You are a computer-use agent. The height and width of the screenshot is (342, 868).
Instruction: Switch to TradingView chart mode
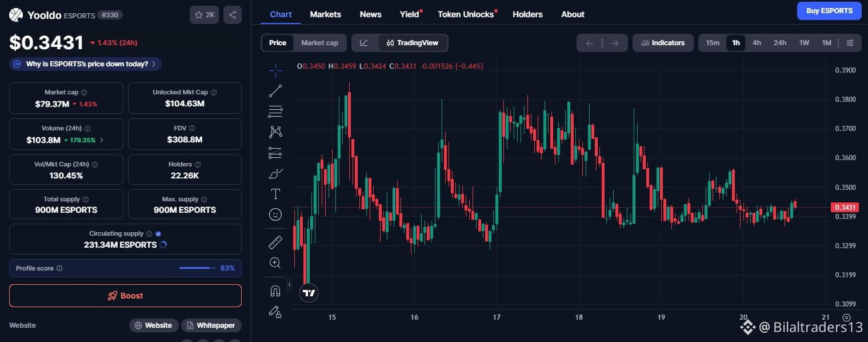(413, 43)
